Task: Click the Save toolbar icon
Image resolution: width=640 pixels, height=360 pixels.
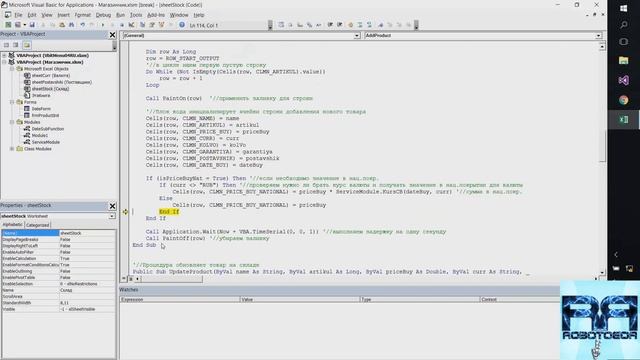Action: [32, 25]
